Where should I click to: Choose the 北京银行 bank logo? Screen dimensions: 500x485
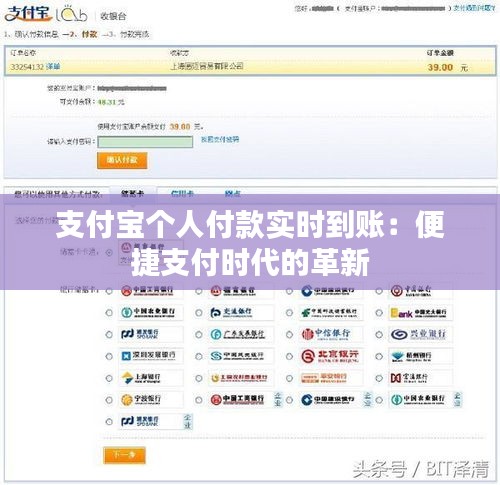click(x=331, y=356)
